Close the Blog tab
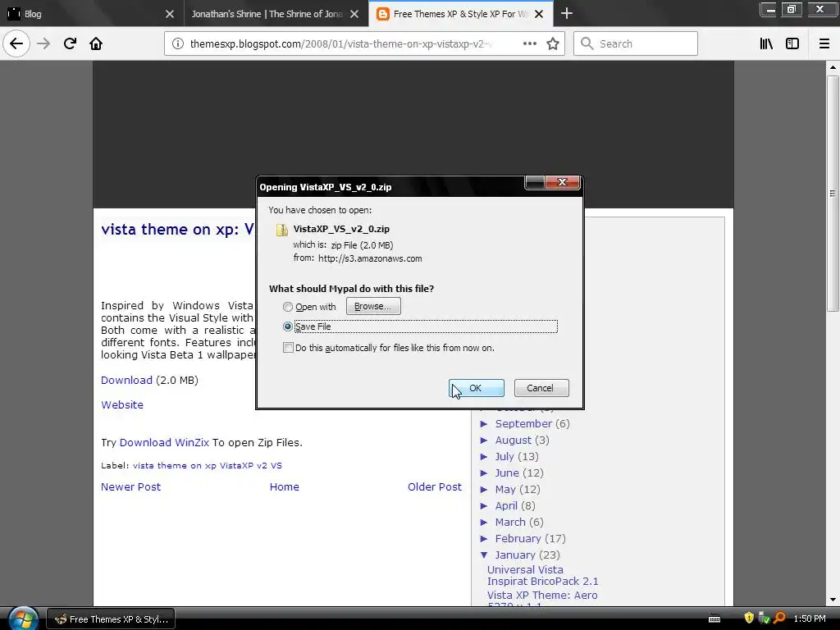 pos(169,14)
